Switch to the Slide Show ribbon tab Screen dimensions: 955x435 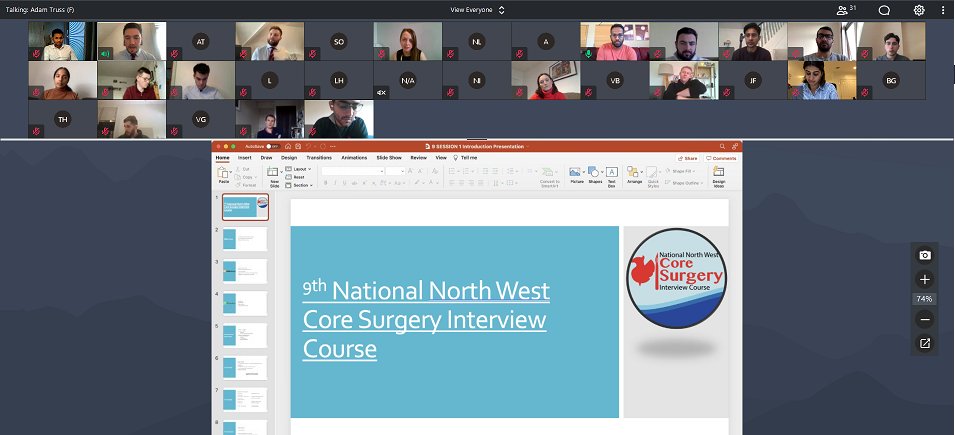389,158
